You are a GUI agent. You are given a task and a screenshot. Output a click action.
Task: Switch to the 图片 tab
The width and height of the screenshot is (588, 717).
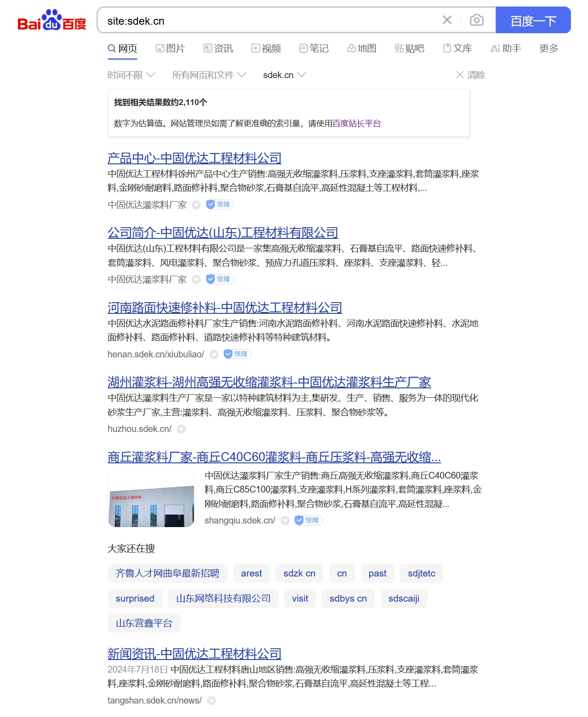click(170, 48)
